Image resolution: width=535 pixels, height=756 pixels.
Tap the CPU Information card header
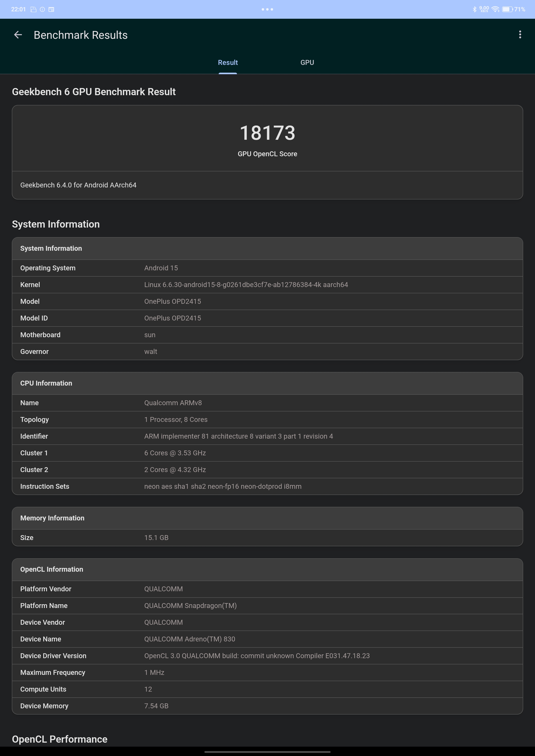click(x=267, y=383)
